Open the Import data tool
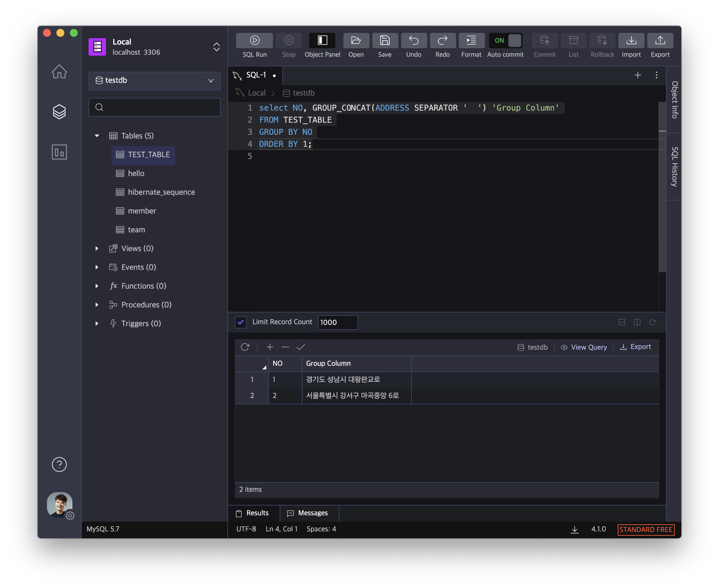The width and height of the screenshot is (719, 588). click(631, 41)
